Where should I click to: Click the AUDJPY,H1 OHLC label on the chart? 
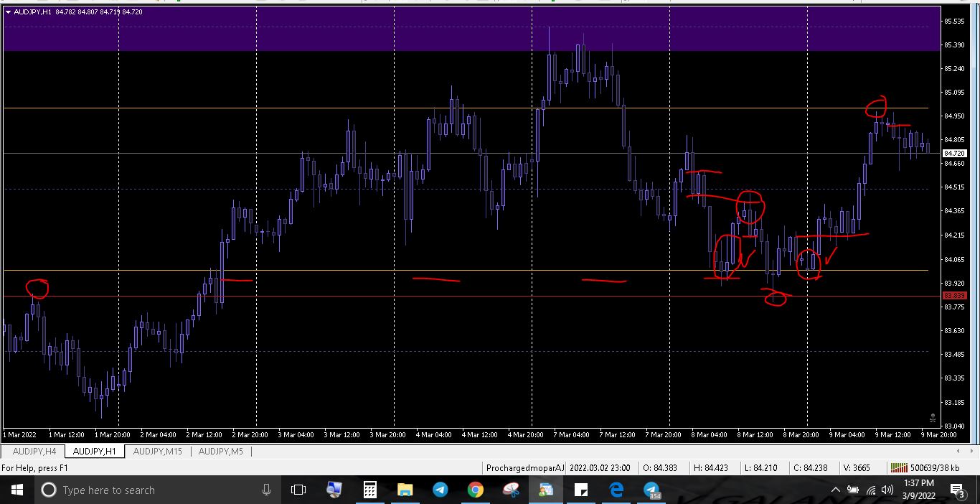(x=77, y=12)
